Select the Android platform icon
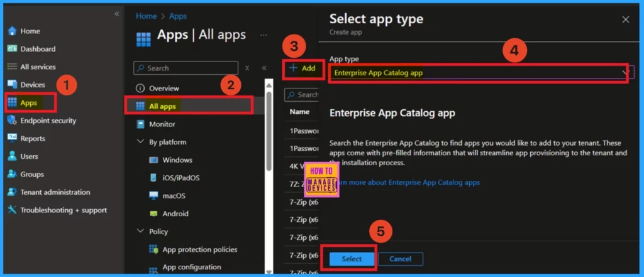Screen dimensions: 644x277 pos(153,214)
